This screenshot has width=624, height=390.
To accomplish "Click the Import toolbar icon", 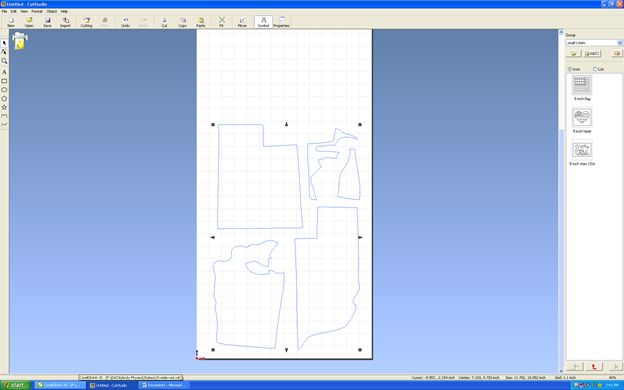I will click(65, 22).
